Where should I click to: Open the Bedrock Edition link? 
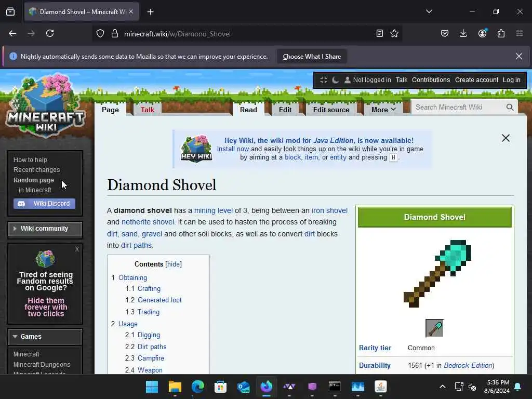tap(468, 365)
